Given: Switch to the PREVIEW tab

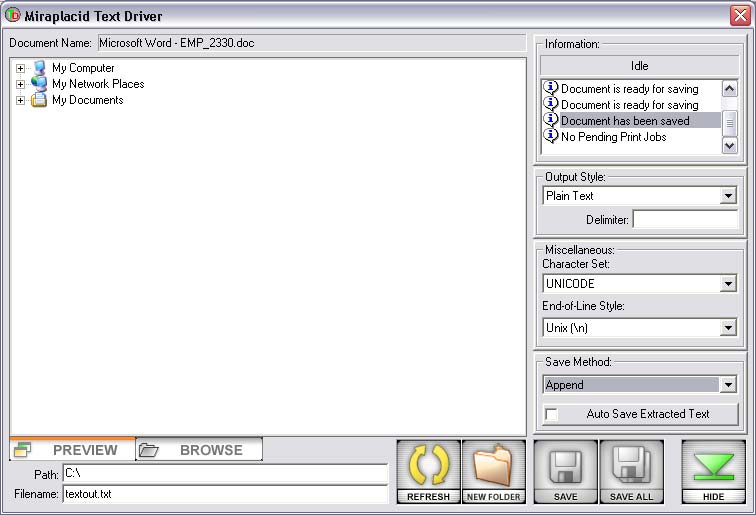Looking at the screenshot, I should coord(73,449).
